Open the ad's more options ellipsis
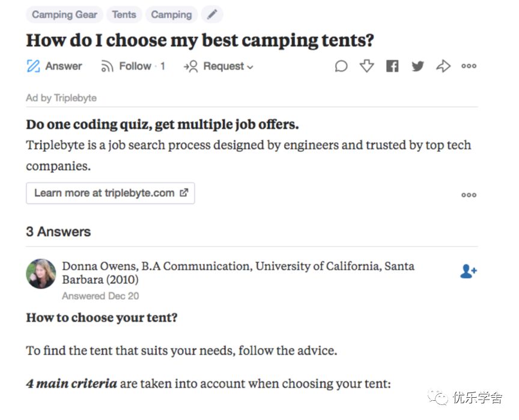 [x=469, y=194]
